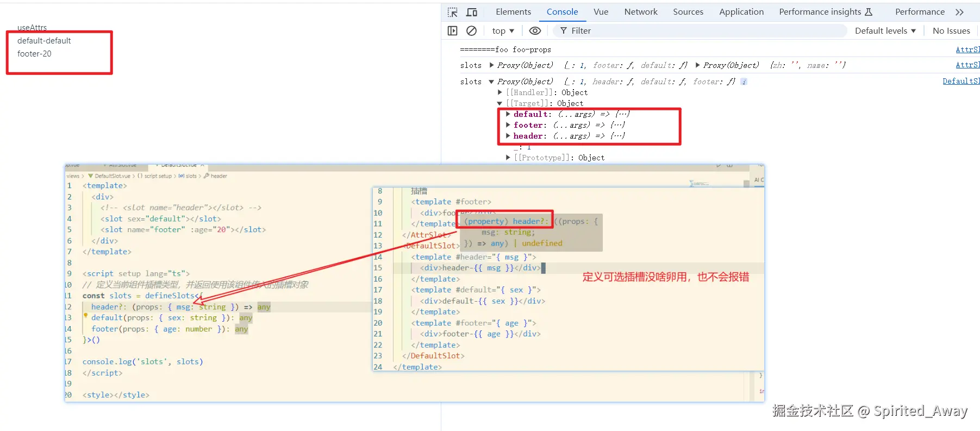
Task: Switch to the Network tab
Action: click(x=641, y=12)
